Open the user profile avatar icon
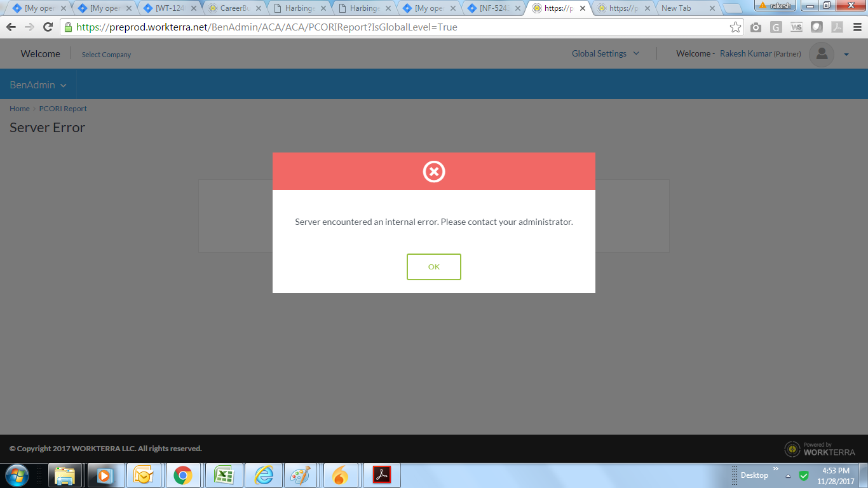The width and height of the screenshot is (868, 488). tap(821, 55)
